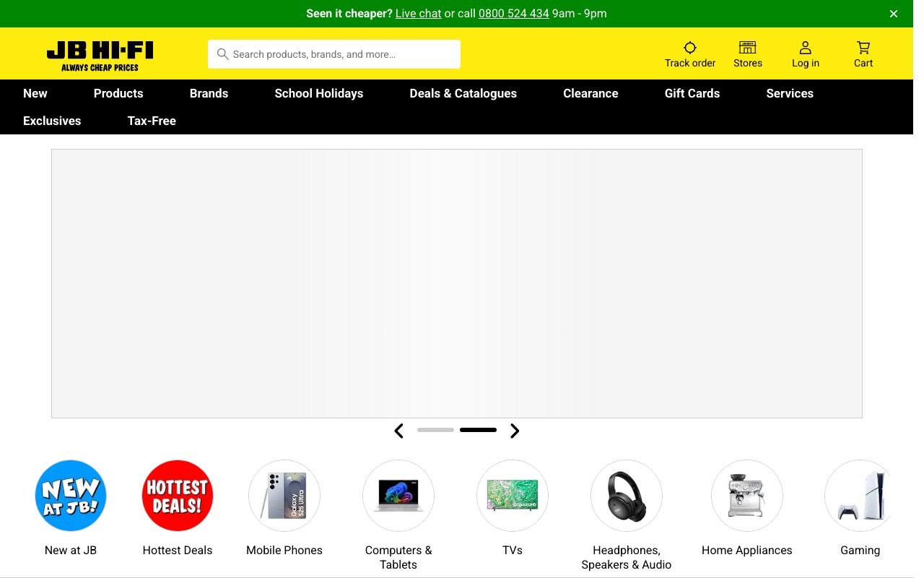Click the Home Appliances label

click(x=747, y=551)
